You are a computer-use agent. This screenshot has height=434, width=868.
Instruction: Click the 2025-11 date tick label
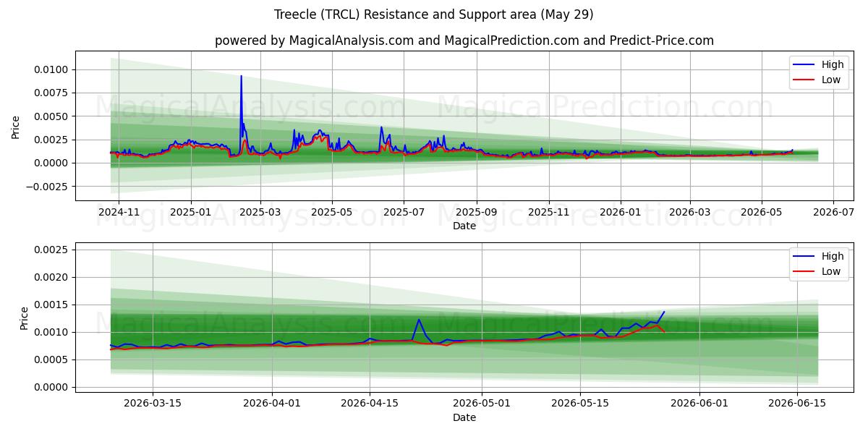pos(549,211)
